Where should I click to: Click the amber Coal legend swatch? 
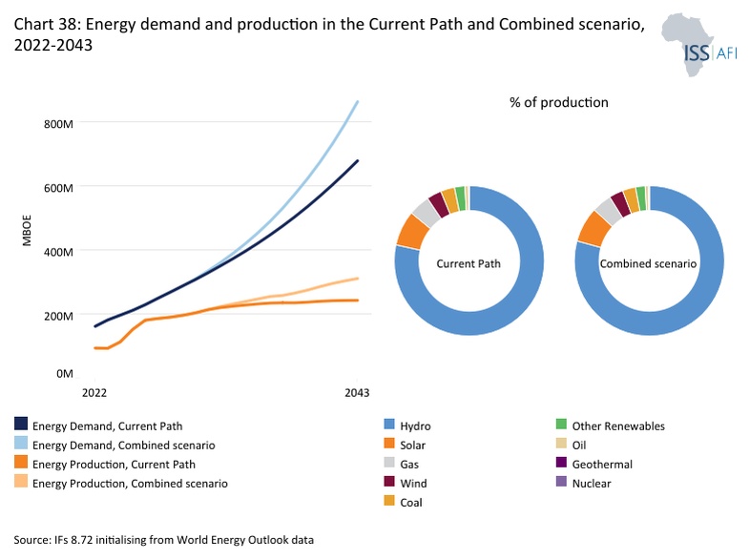coord(389,501)
